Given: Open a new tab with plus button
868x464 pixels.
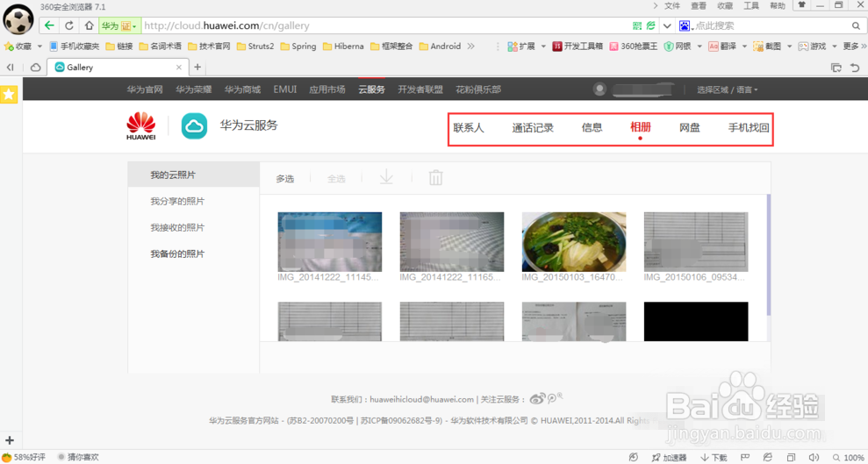Looking at the screenshot, I should pos(197,68).
